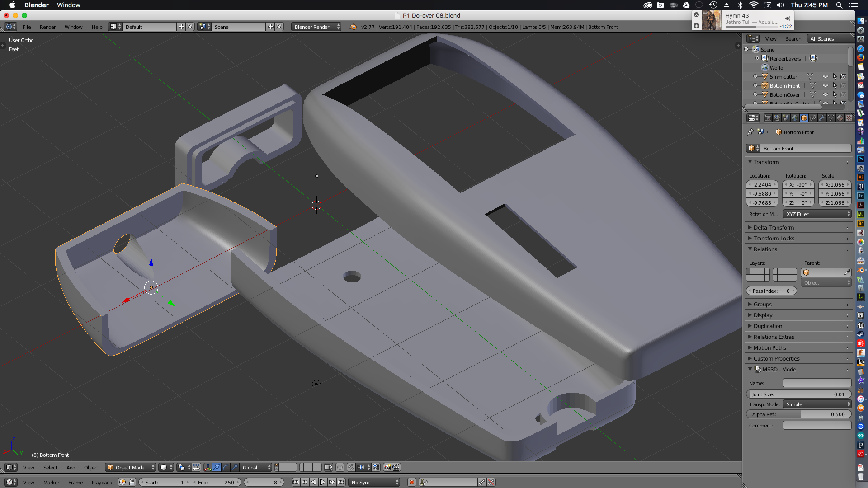Toggle selectability arrow for 5mm cutter
The height and width of the screenshot is (488, 868).
(835, 76)
